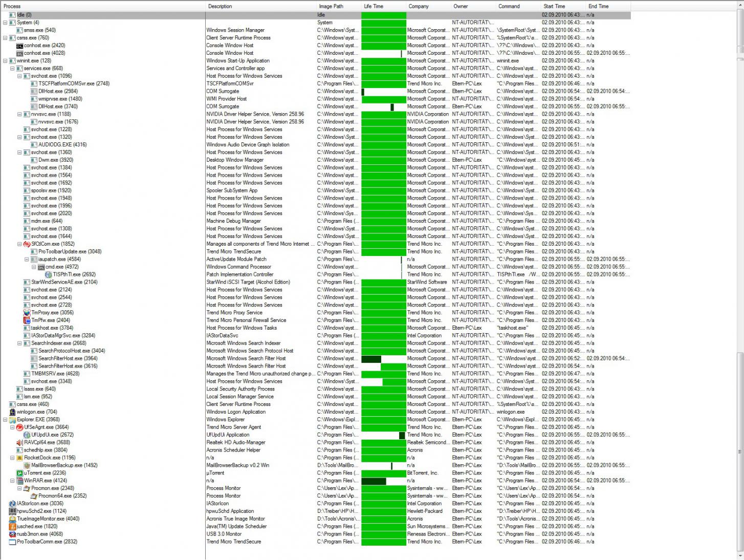Select the smss.exe (540) row
Viewport: 744px width, 560px height.
coord(315,30)
